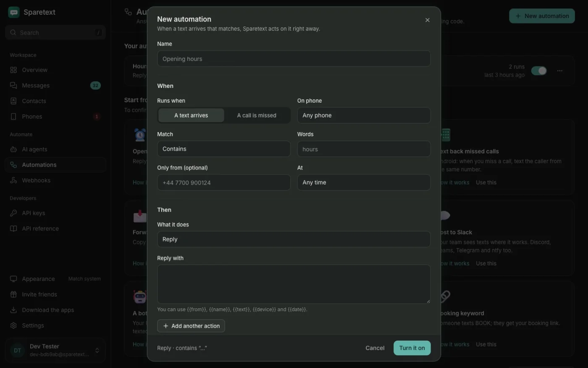Viewport: 588px width, 368px height.
Task: Open the Appearance 'Match system' selector
Action: coord(84,279)
